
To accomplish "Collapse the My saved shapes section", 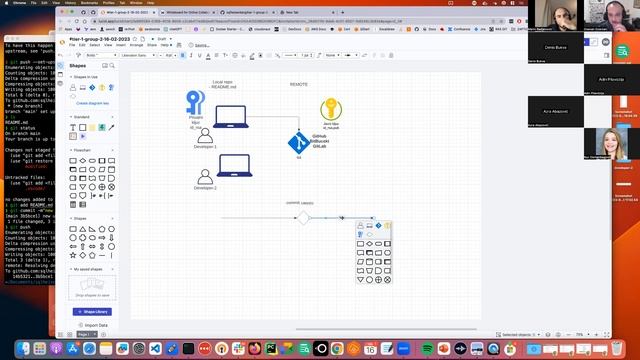I will tap(71, 269).
